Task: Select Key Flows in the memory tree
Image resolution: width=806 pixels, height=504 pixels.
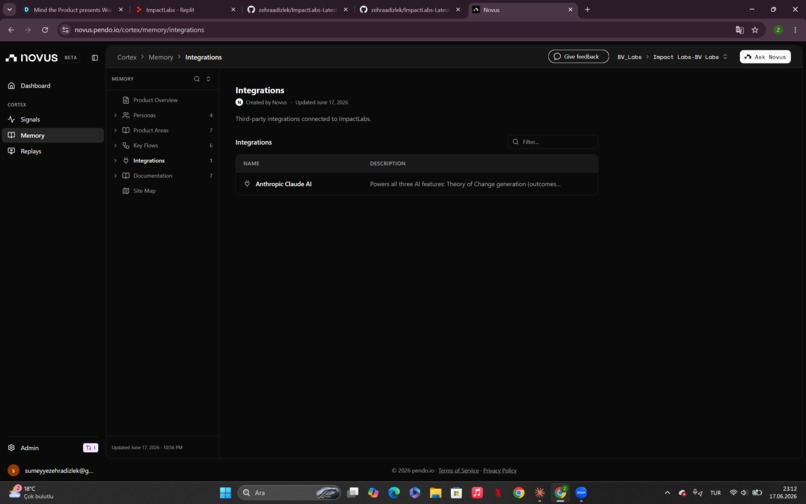Action: pyautogui.click(x=145, y=146)
